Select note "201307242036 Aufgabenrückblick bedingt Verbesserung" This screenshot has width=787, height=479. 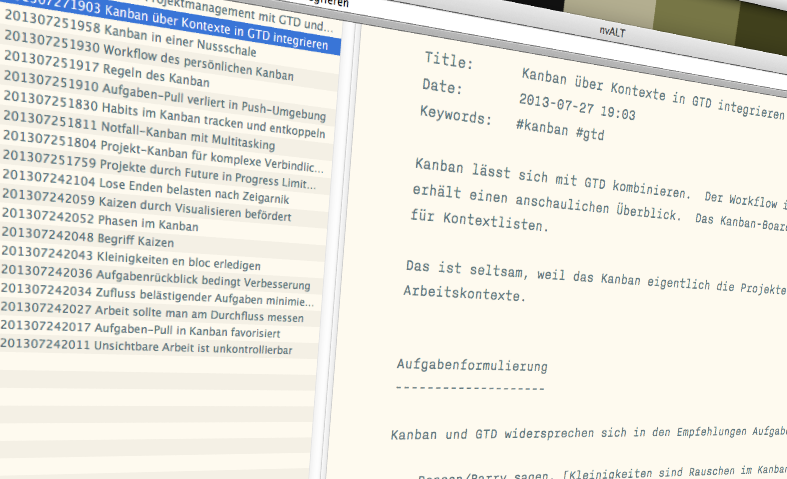point(156,277)
